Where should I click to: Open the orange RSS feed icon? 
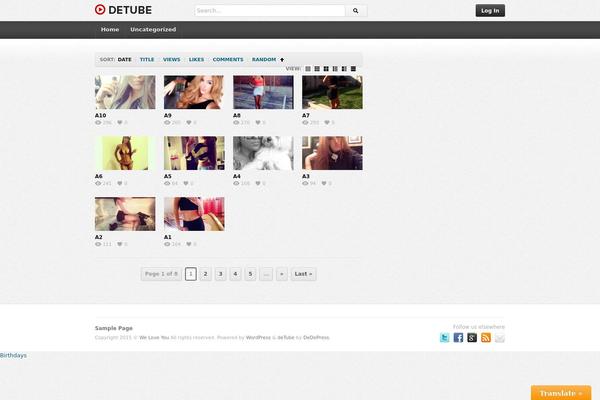tap(486, 338)
